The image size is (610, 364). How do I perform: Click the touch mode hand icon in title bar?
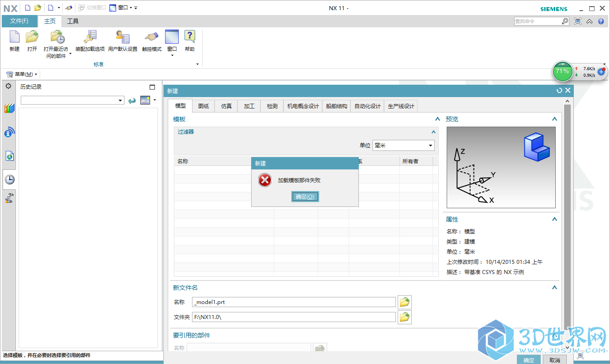(x=68, y=8)
